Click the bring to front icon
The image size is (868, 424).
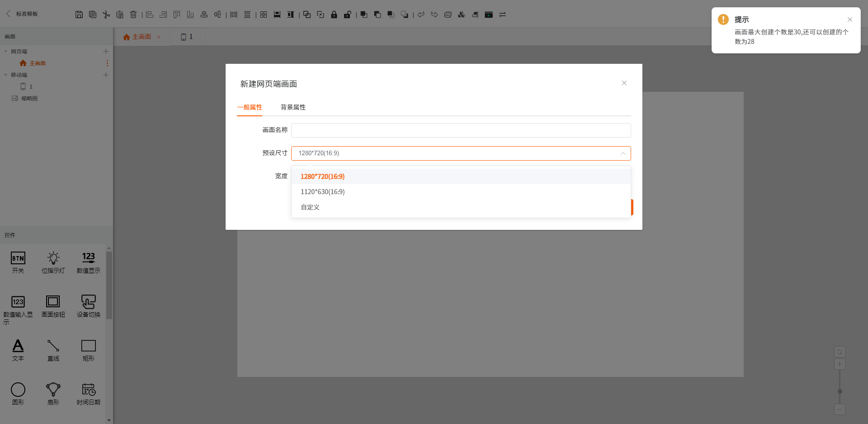tap(364, 14)
